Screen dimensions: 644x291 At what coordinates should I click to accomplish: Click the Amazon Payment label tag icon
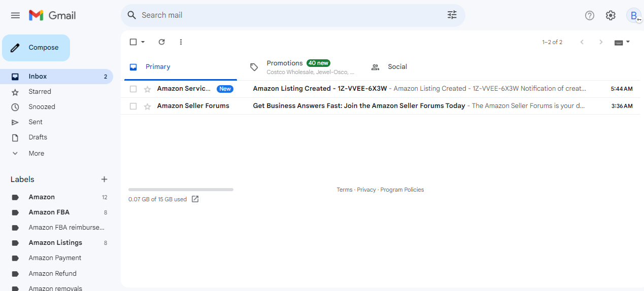pos(15,258)
